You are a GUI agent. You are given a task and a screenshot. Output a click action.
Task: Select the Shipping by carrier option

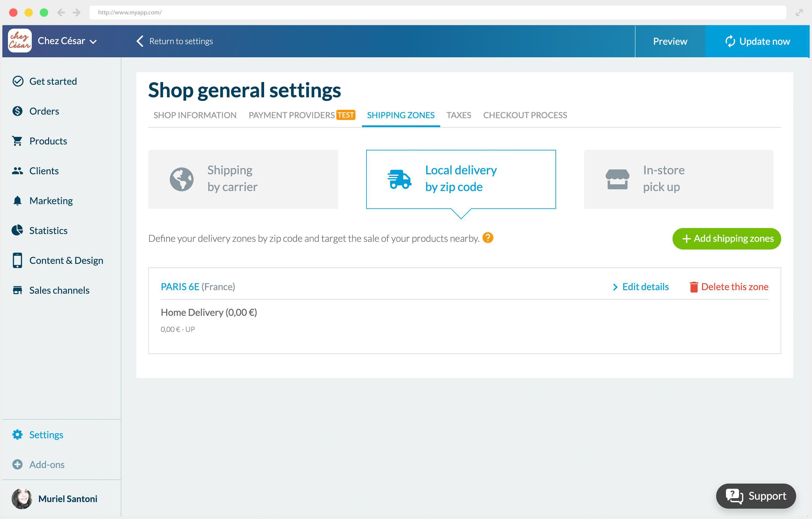pyautogui.click(x=243, y=179)
